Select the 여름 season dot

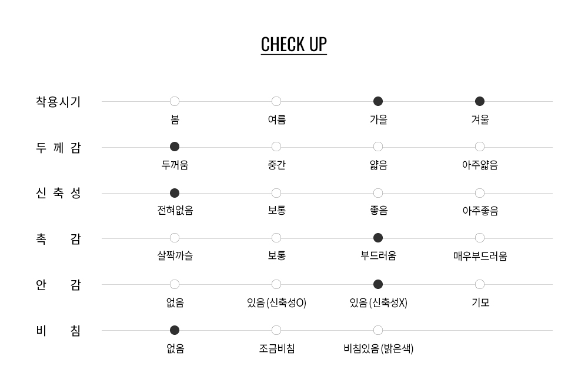point(276,101)
